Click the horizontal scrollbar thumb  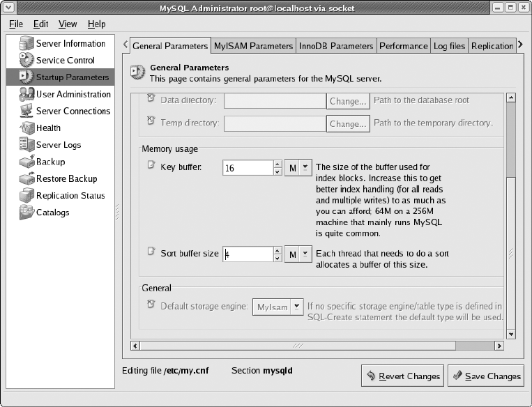(x=298, y=346)
